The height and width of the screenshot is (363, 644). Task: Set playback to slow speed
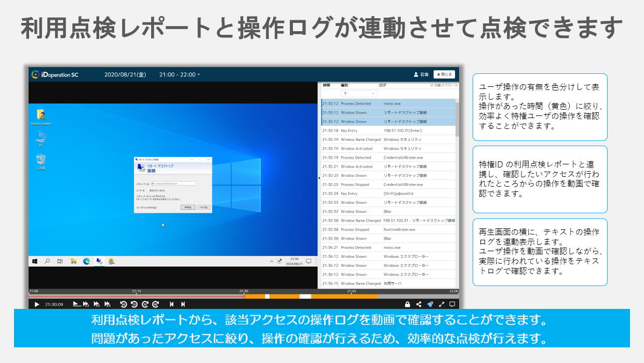[x=77, y=304]
